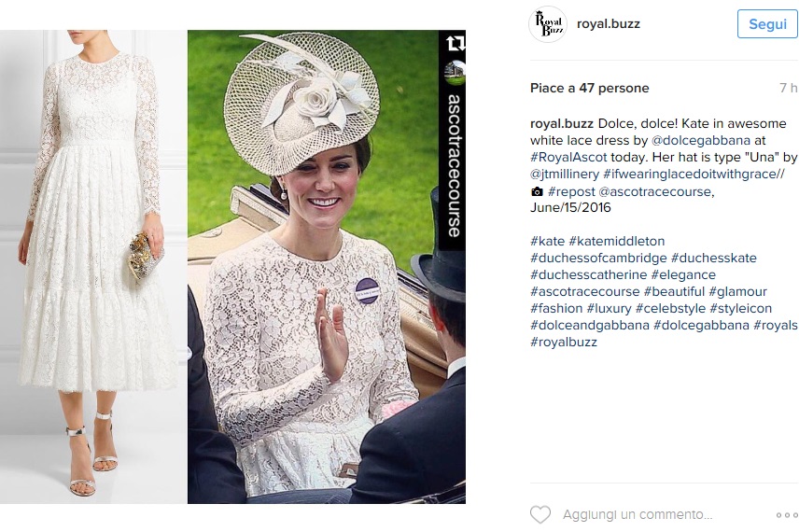Screen dimensions: 799x532
Task: Click the #duchessofcambridge hashtag
Action: coord(598,258)
